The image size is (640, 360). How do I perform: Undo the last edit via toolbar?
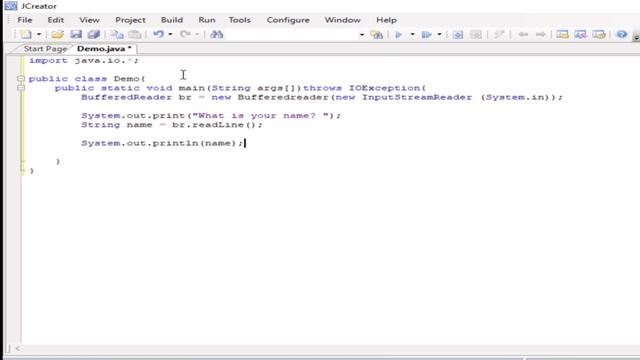click(158, 35)
